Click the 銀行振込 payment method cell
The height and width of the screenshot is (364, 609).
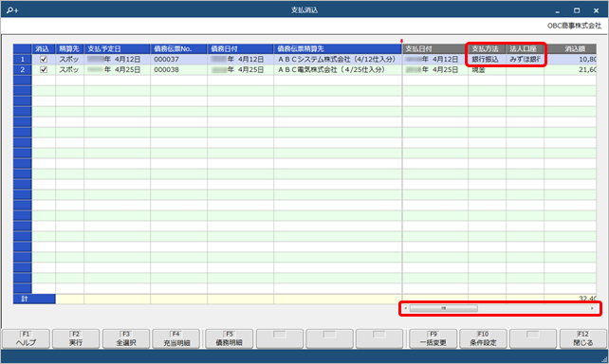click(487, 60)
